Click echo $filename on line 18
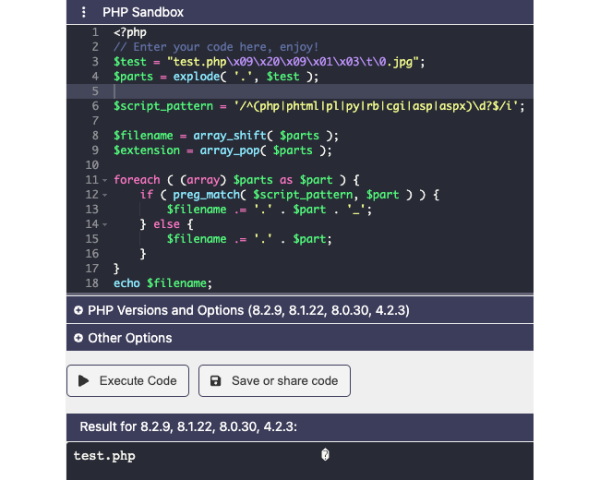 click(162, 283)
